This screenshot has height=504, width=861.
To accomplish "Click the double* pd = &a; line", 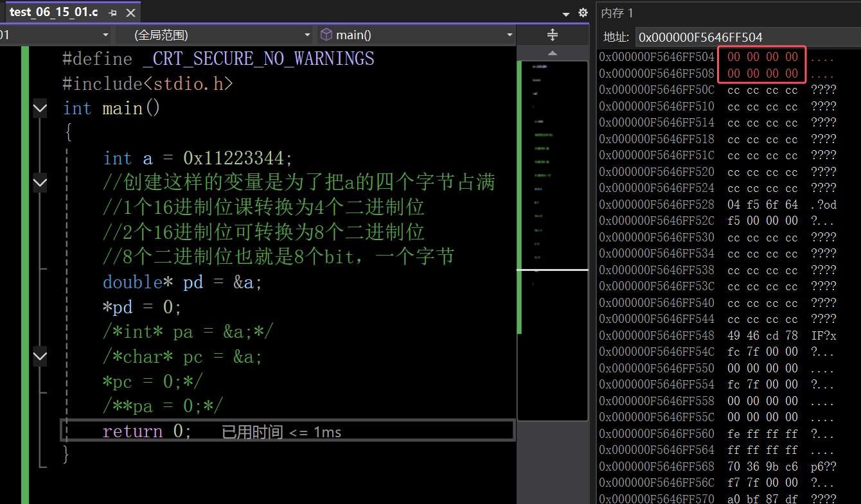I will click(x=182, y=282).
